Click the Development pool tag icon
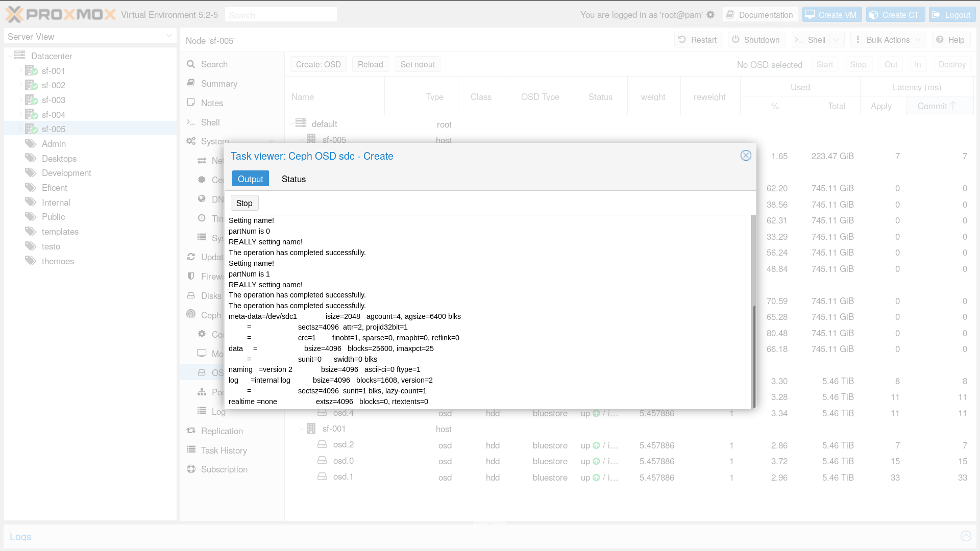Screen dimensions: 980x551 [x=31, y=172]
